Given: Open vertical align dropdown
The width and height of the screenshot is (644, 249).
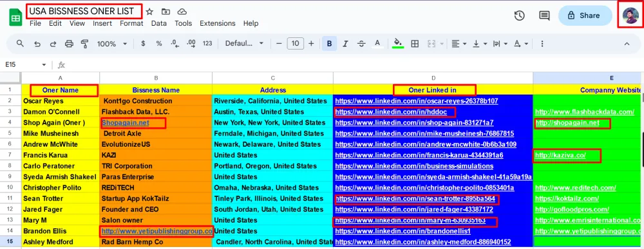Looking at the screenshot, I should click(479, 44).
